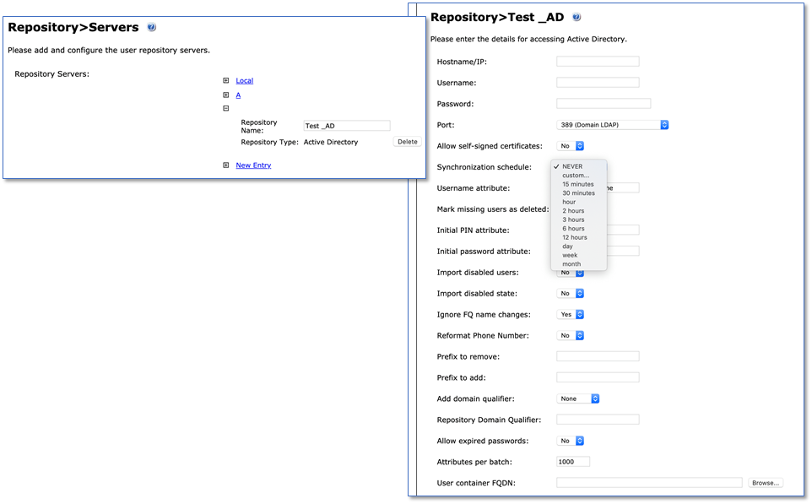Focus the Initial password attribute field
This screenshot has width=812, height=504.
point(623,252)
